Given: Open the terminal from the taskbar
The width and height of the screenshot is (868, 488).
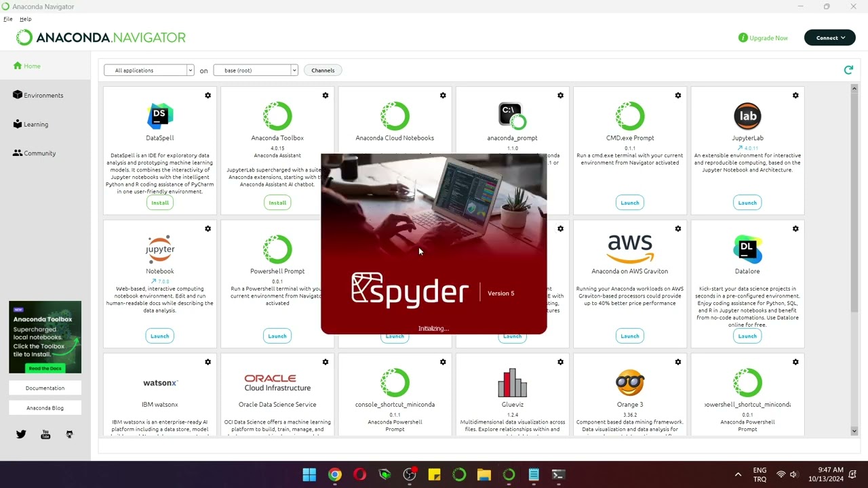Looking at the screenshot, I should pyautogui.click(x=558, y=474).
